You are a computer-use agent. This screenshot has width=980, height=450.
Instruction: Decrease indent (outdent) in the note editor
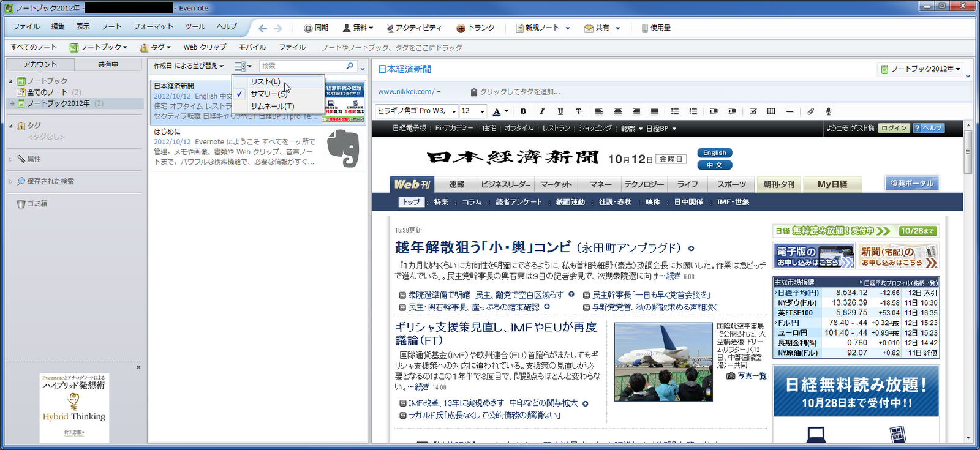(714, 111)
